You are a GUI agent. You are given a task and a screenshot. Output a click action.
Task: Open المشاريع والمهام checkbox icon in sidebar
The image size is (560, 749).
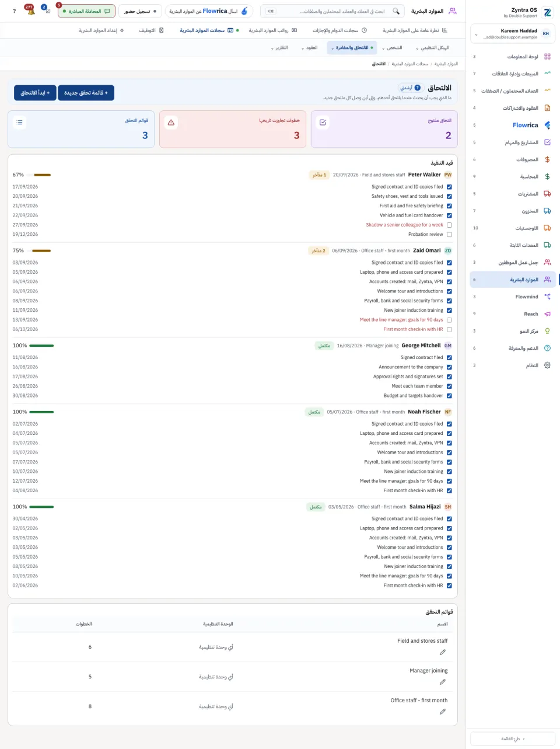point(547,142)
